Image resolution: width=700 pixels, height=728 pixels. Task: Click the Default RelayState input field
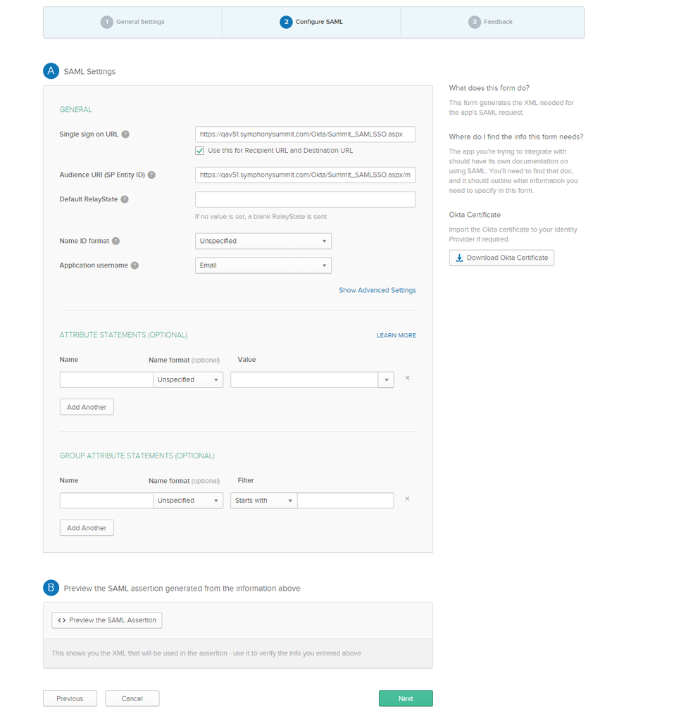(305, 199)
